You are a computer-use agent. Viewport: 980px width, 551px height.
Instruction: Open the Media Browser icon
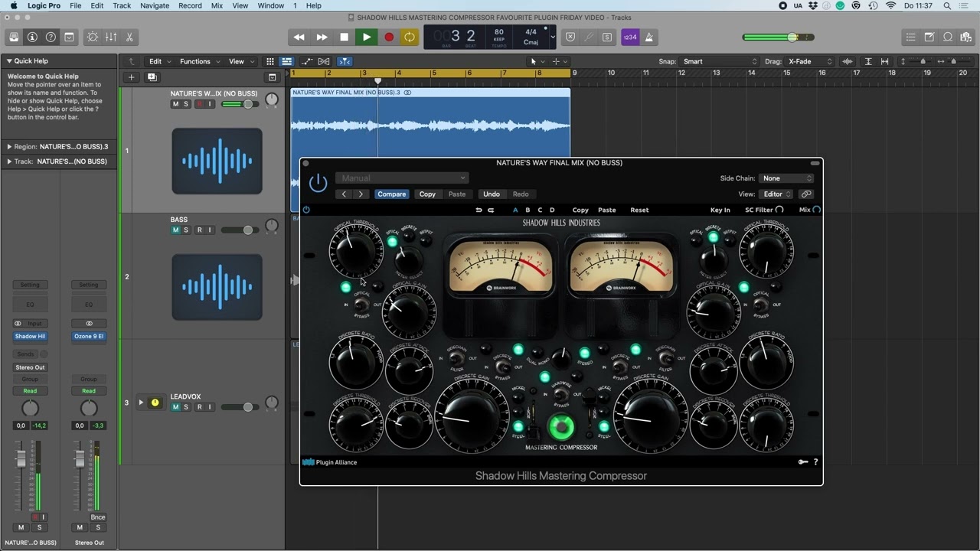click(x=966, y=37)
